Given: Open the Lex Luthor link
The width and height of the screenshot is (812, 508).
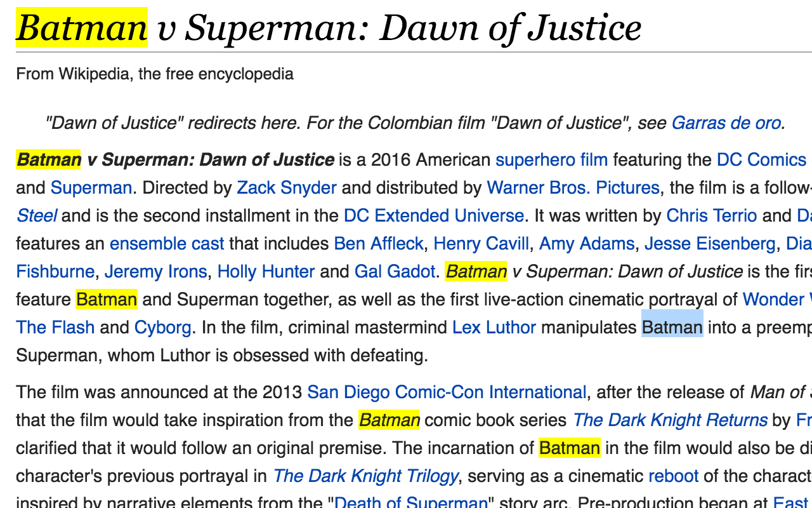Looking at the screenshot, I should coord(494,327).
